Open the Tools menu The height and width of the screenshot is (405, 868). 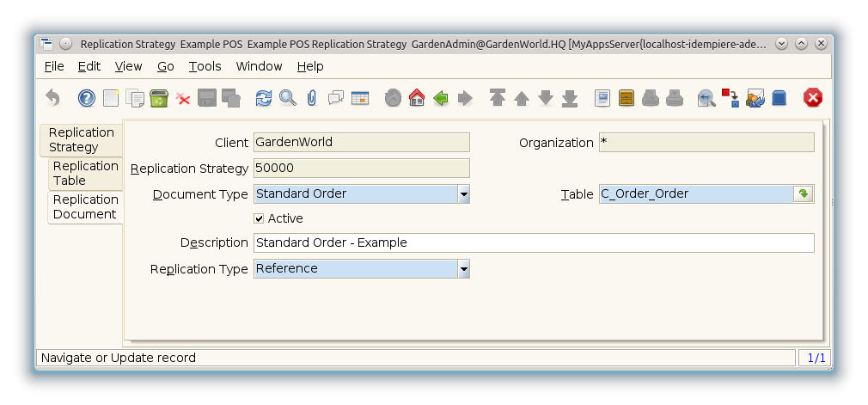coord(205,66)
